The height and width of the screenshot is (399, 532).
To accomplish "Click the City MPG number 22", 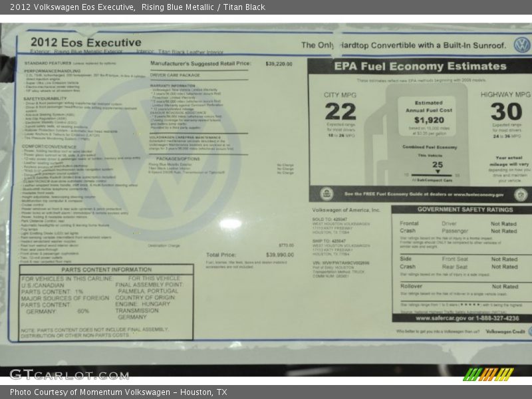I will tap(340, 112).
